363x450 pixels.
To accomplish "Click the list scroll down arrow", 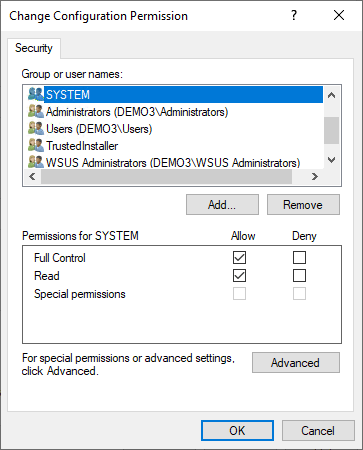I will pyautogui.click(x=331, y=160).
